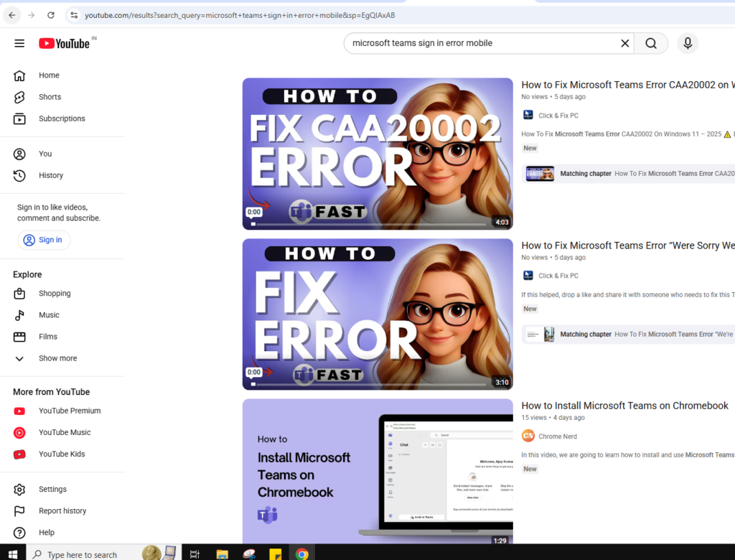Open History in the sidebar
735x560 pixels.
click(x=51, y=175)
